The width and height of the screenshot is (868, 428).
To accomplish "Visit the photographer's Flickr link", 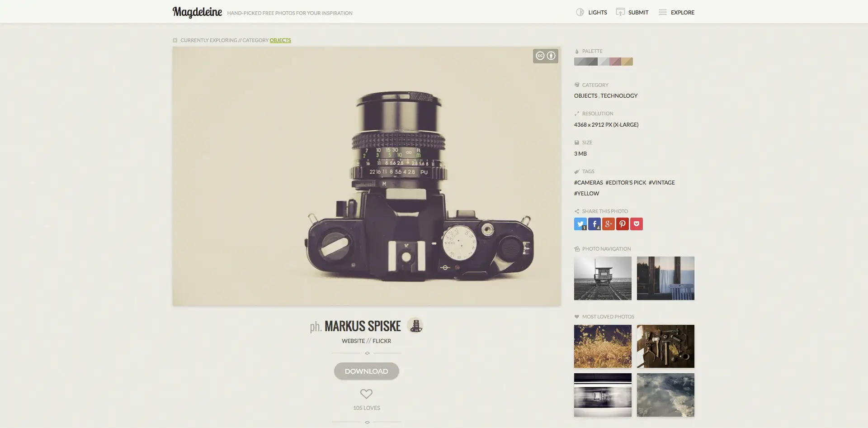I will [382, 341].
